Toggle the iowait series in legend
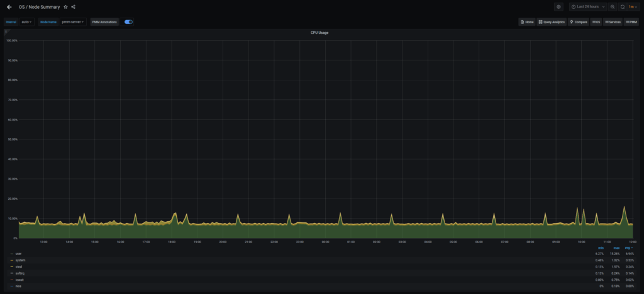This screenshot has height=294, width=644. point(19,280)
